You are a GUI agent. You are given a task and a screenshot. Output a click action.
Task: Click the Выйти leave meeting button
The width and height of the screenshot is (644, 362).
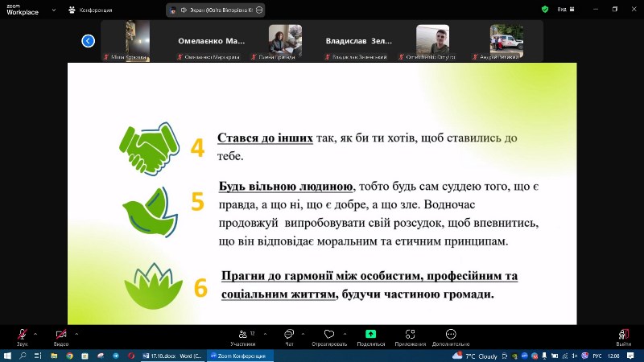point(623,336)
